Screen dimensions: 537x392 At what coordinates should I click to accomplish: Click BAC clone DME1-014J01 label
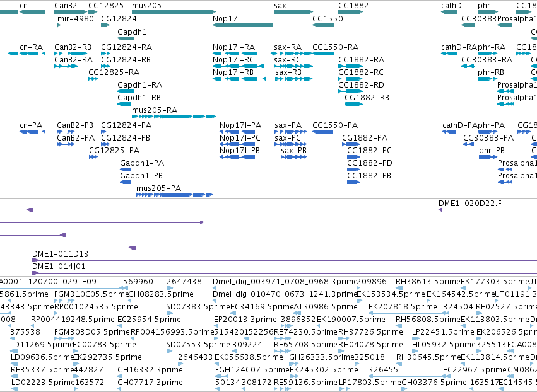pyautogui.click(x=59, y=267)
